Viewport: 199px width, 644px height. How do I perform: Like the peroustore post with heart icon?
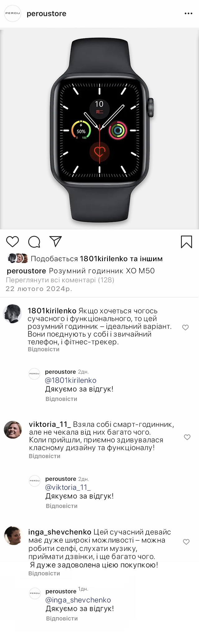coord(12,242)
